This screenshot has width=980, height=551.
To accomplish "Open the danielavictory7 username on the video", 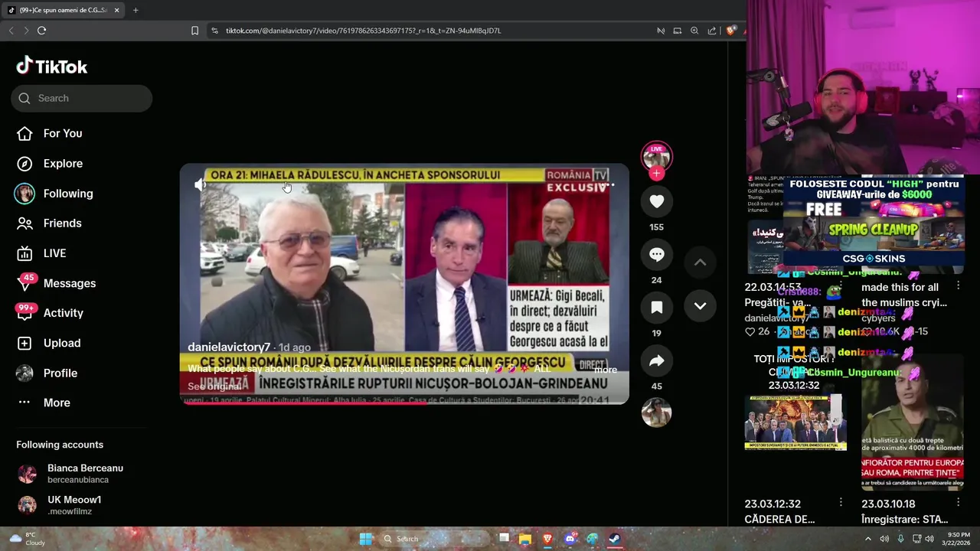I will (x=229, y=347).
